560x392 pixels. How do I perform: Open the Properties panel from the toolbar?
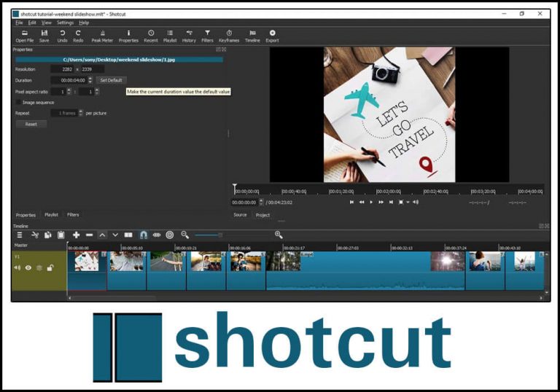tap(128, 36)
